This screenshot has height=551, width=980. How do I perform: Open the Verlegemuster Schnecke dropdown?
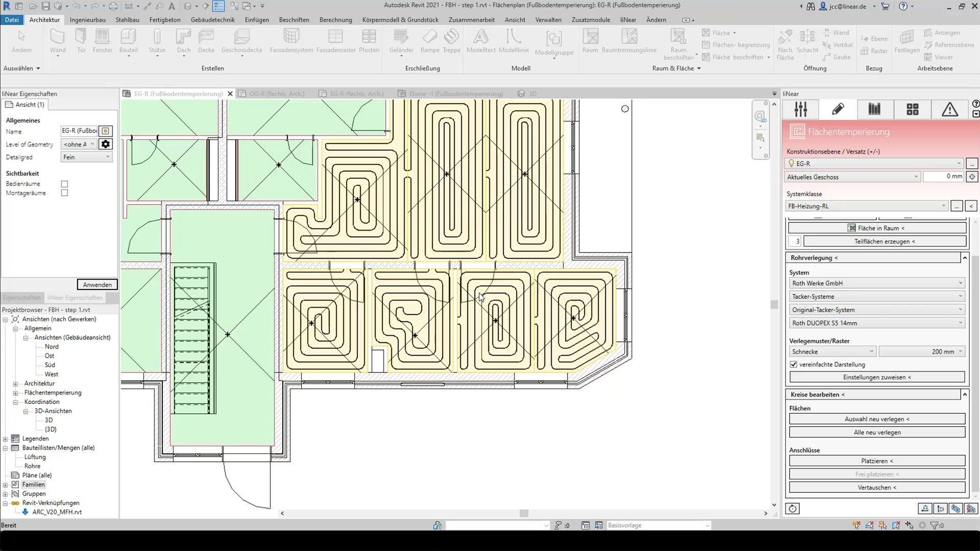pos(832,352)
